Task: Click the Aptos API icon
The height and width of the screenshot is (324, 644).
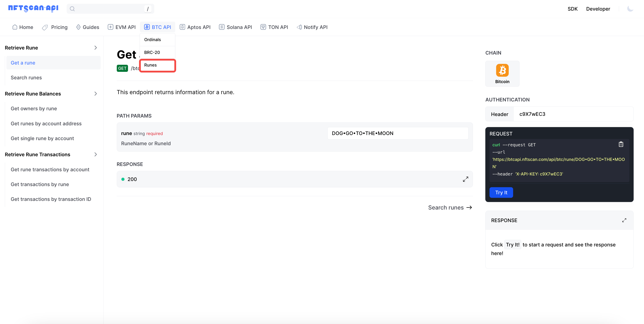Action: coord(182,27)
